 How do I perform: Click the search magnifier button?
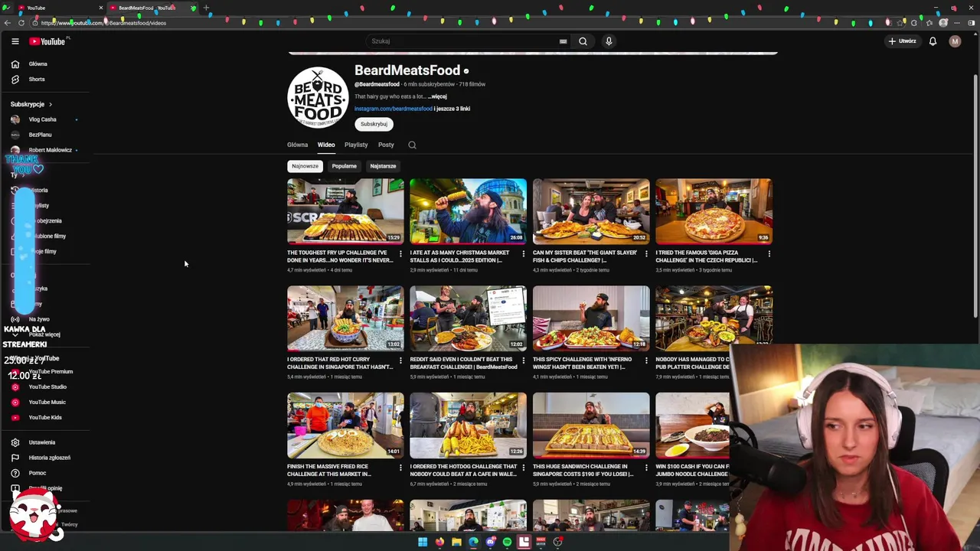pyautogui.click(x=583, y=41)
